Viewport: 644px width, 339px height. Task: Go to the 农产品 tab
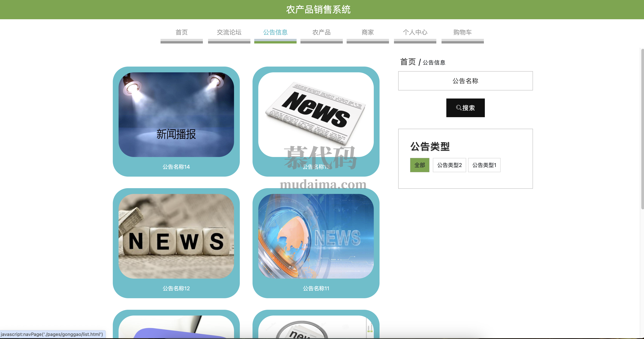tap(321, 32)
